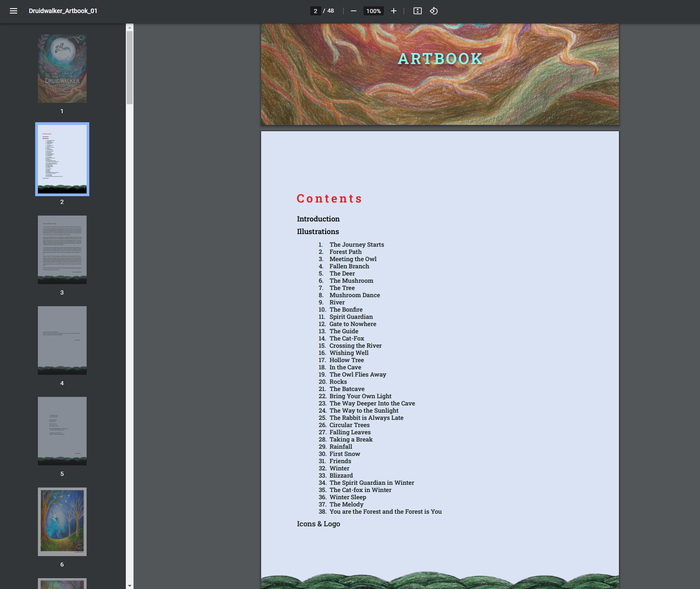Select the Druidwalker cover thumbnail
Screen dimensions: 700x589
pos(62,68)
